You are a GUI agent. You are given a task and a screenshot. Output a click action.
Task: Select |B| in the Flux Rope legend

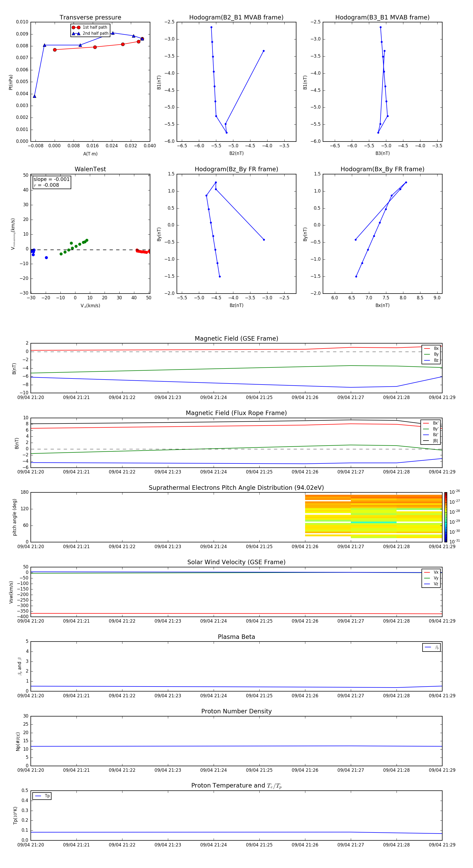(431, 441)
